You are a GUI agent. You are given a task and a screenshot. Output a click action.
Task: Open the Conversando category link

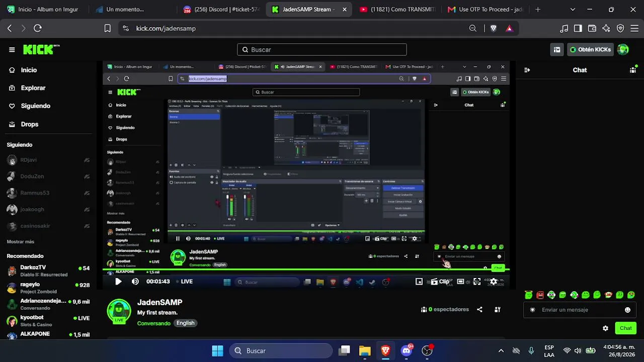click(x=154, y=323)
